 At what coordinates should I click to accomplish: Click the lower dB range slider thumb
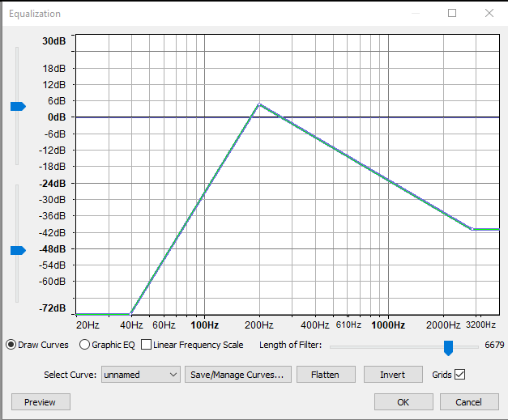[18, 250]
